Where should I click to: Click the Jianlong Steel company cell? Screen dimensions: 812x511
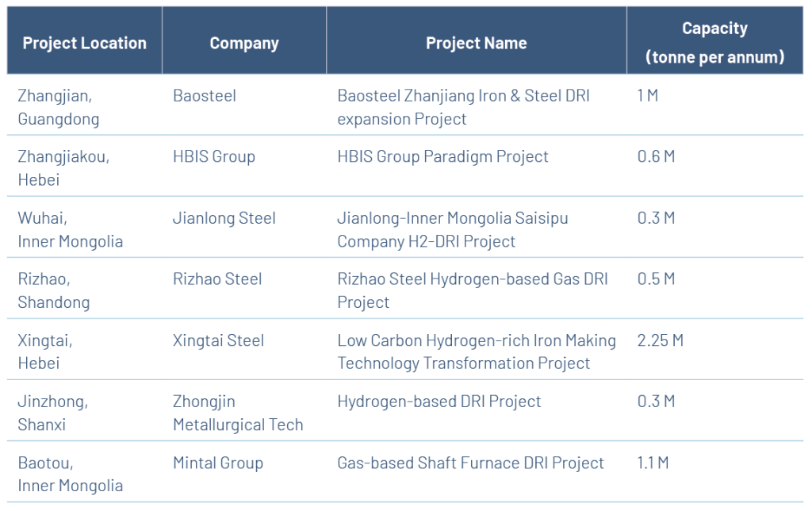224,218
